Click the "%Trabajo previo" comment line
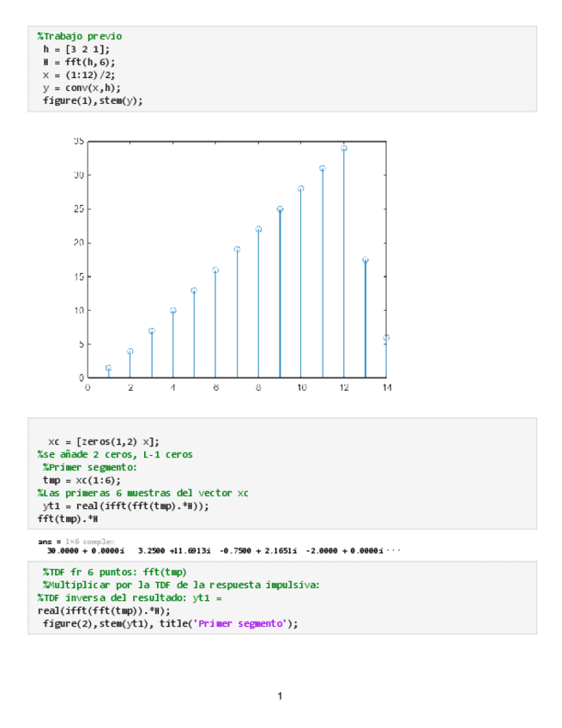Image resolution: width=562 pixels, height=728 pixels. tap(79, 36)
